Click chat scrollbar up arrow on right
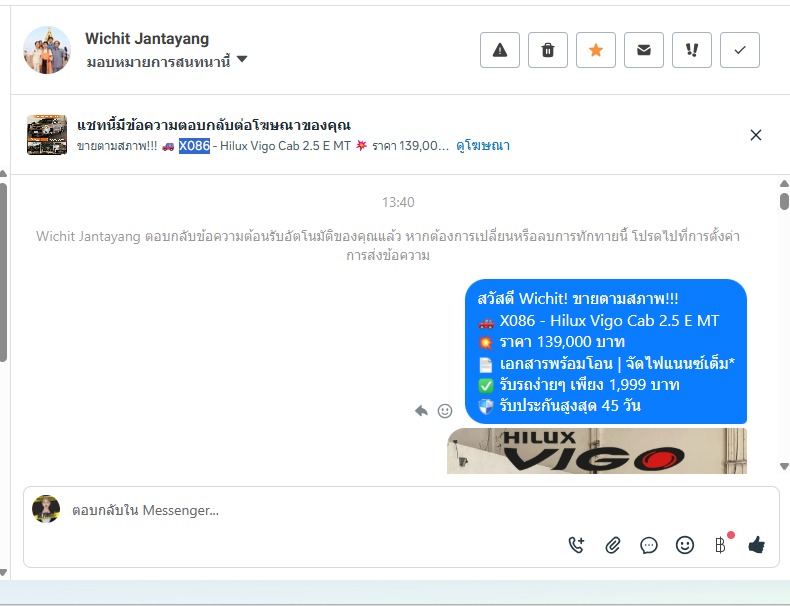Viewport: 790px width, 606px height. [x=784, y=184]
